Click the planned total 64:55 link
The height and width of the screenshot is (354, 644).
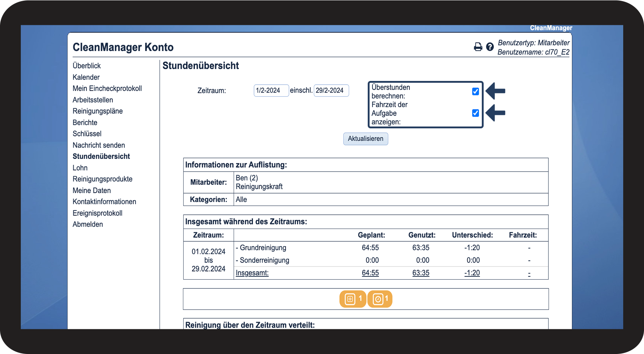[x=370, y=273]
